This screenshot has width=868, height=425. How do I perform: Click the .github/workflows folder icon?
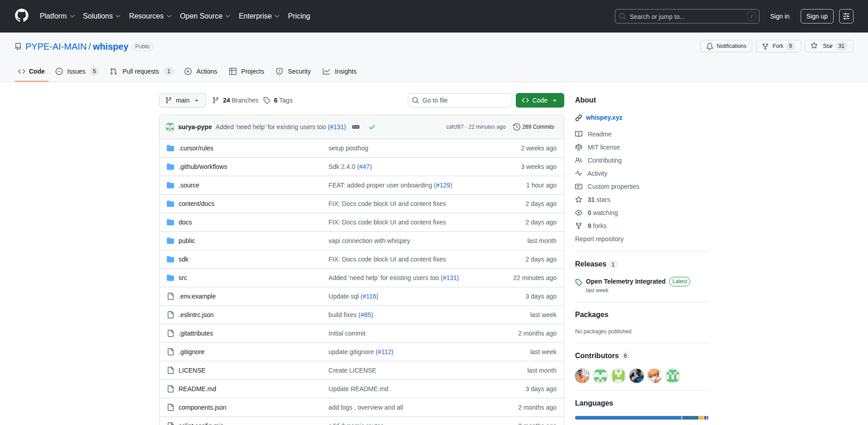tap(170, 167)
